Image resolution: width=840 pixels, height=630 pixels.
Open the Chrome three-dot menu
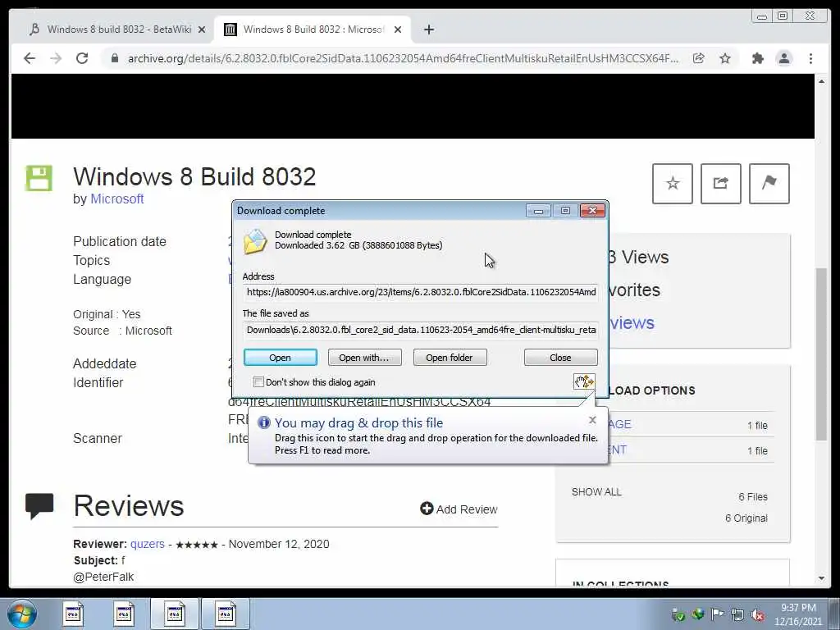tap(810, 58)
